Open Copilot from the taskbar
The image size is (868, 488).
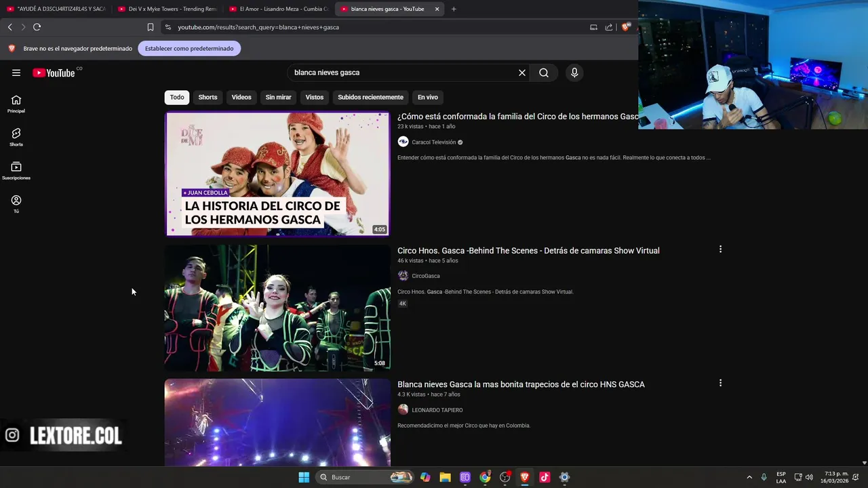pos(425,477)
